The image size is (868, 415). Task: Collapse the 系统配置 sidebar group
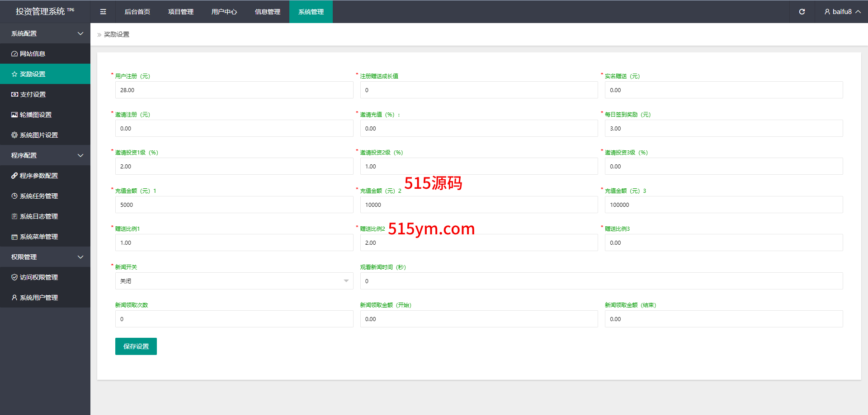(x=45, y=33)
